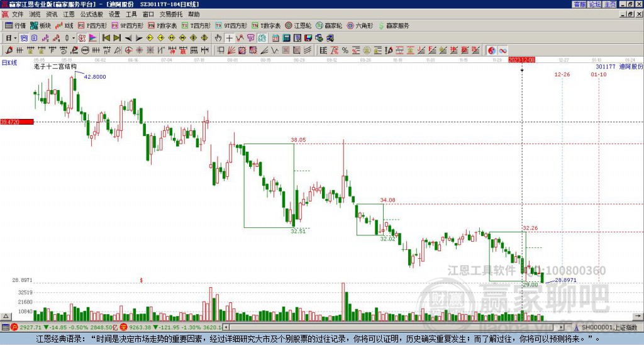This screenshot has height=345, width=644.
Task: Switch to the K线 chart view
Action: click(64, 25)
